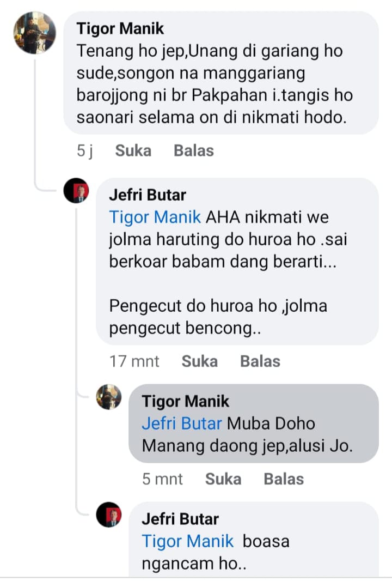
Task: Click the blue Tigor Manik mention before 'AHA nikmati'
Action: point(155,217)
